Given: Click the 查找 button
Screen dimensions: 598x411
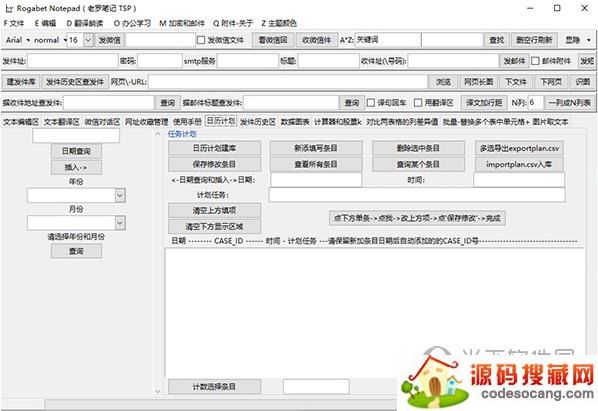Looking at the screenshot, I should click(x=497, y=40).
